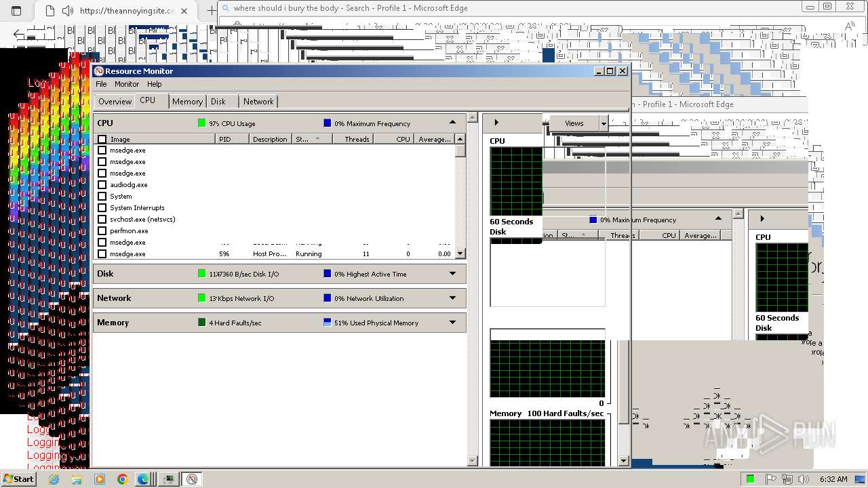The image size is (868, 488).
Task: Click the green CPU Usage color indicator
Action: point(201,123)
